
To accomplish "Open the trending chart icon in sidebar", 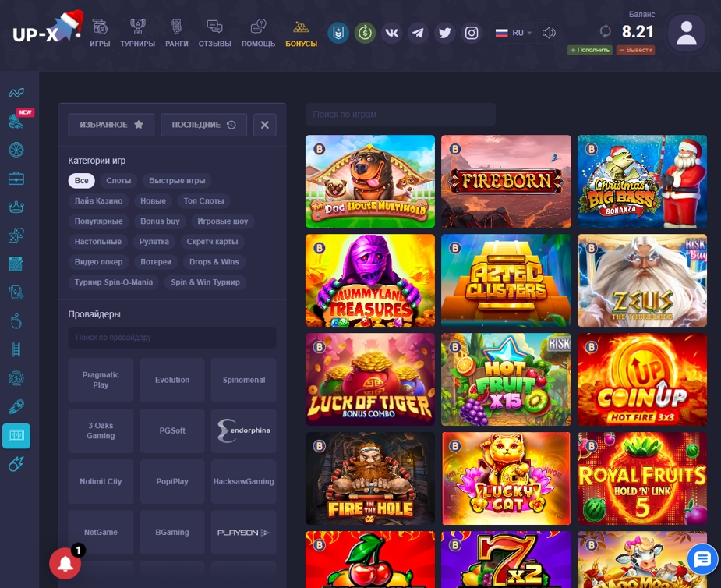I will [x=16, y=93].
